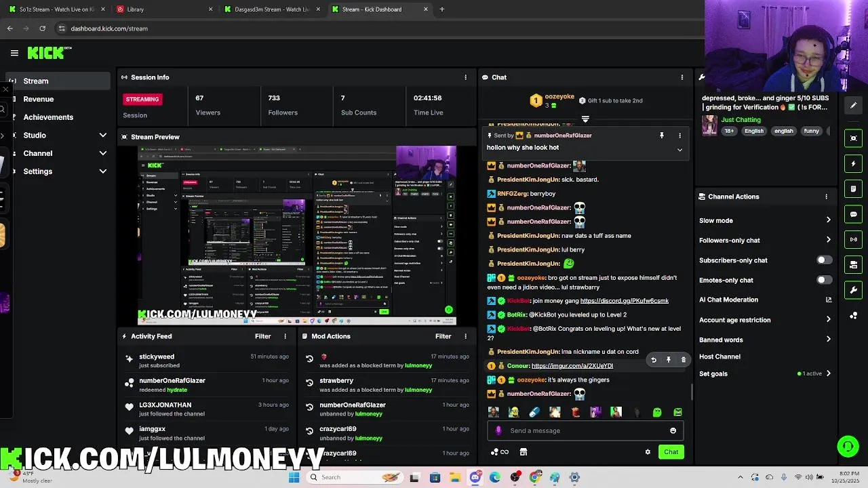The image size is (868, 488).
Task: Switch to So1z Stream browser tab
Action: pyautogui.click(x=56, y=9)
